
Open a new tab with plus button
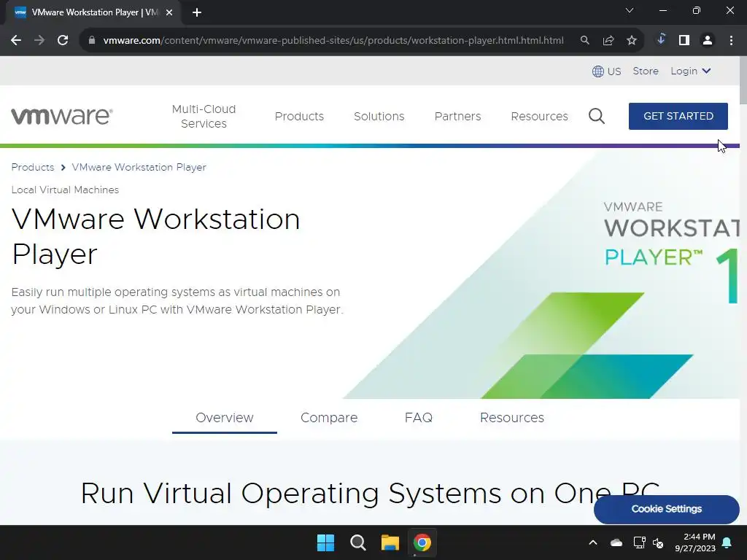[x=197, y=13]
